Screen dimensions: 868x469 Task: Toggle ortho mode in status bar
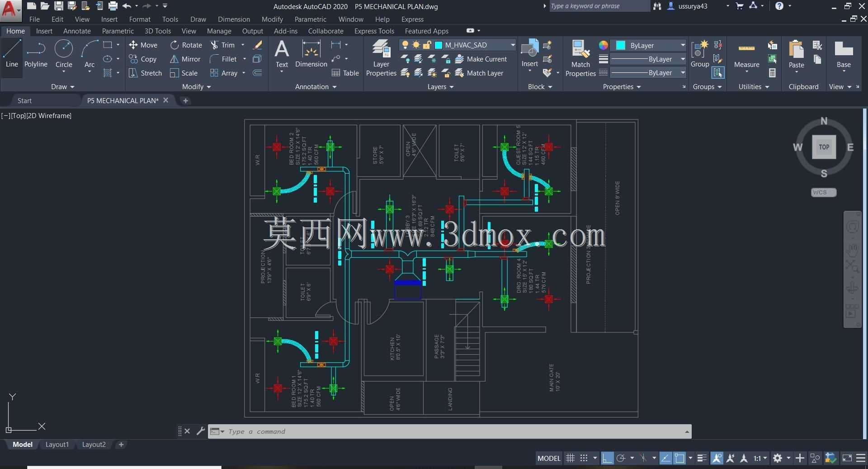pyautogui.click(x=607, y=458)
